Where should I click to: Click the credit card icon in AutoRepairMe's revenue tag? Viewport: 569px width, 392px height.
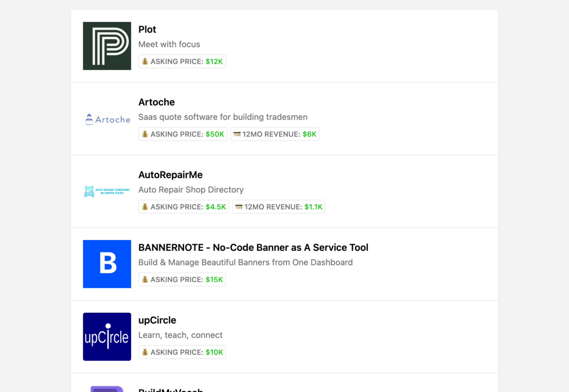[239, 207]
